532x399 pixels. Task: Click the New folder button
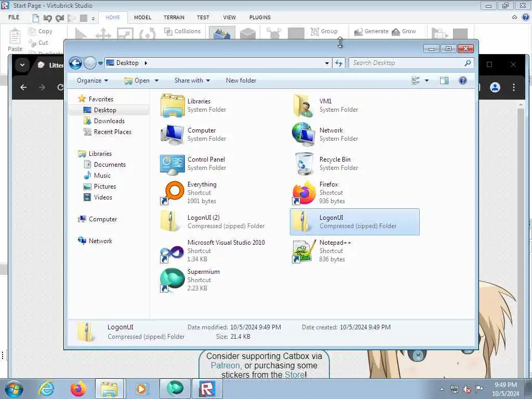tap(241, 81)
